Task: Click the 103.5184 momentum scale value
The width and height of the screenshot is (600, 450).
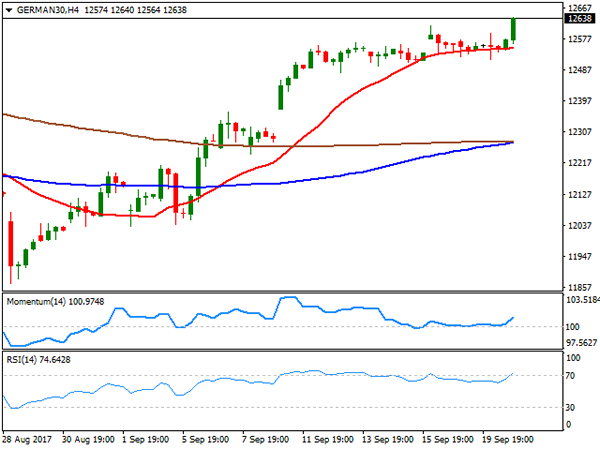Action: pyautogui.click(x=583, y=300)
